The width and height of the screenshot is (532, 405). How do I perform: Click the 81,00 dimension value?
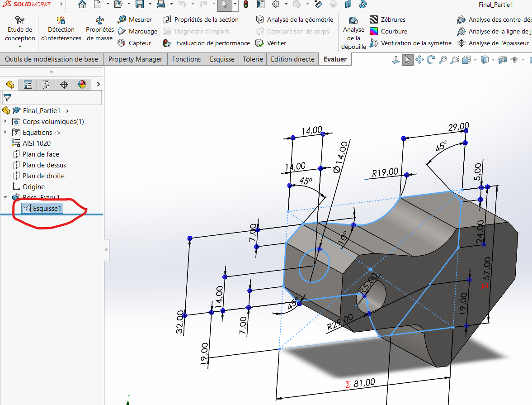point(364,383)
